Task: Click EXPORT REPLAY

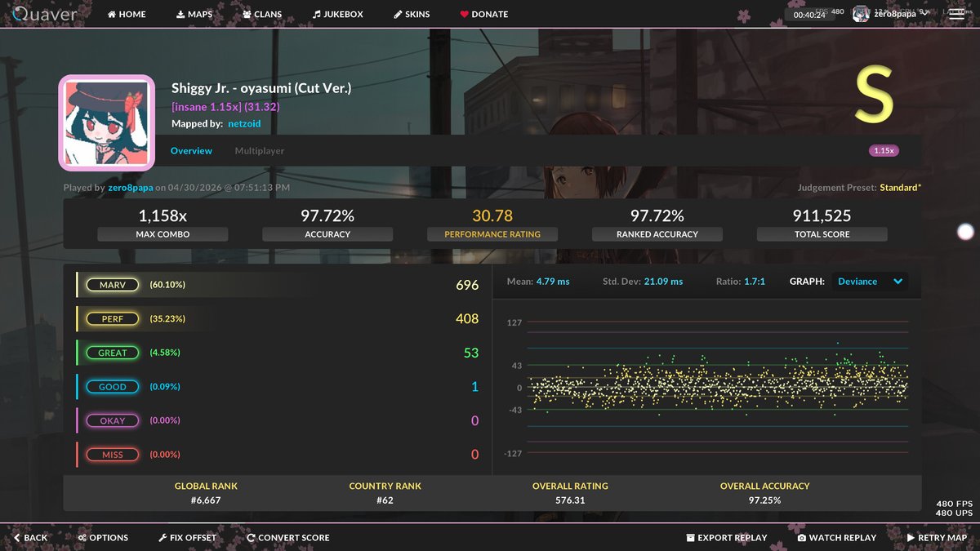Action: tap(727, 538)
